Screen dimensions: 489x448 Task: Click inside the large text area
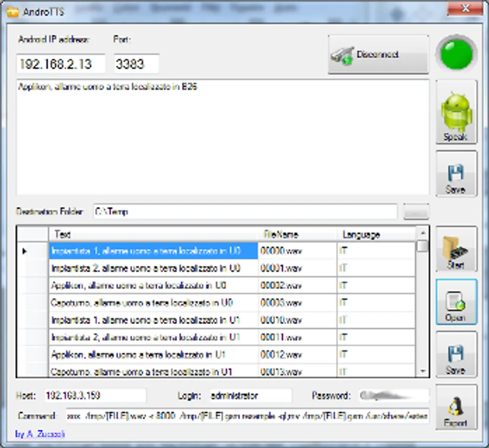223,137
